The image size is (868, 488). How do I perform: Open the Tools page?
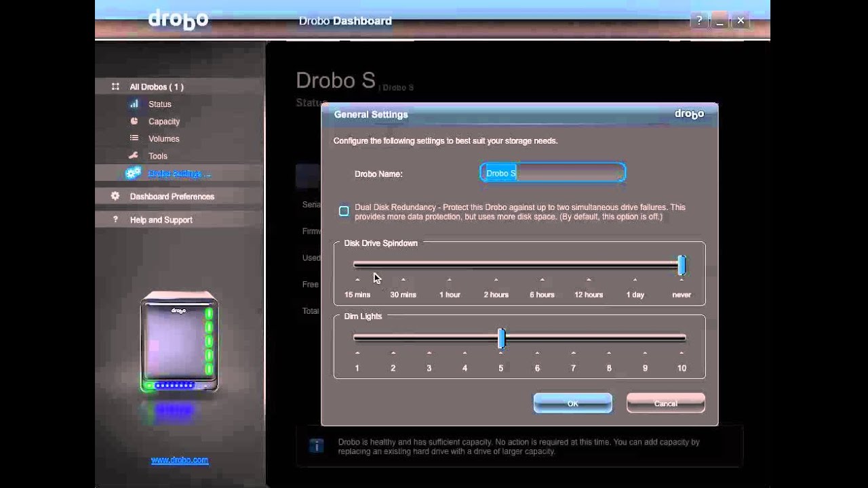point(158,156)
